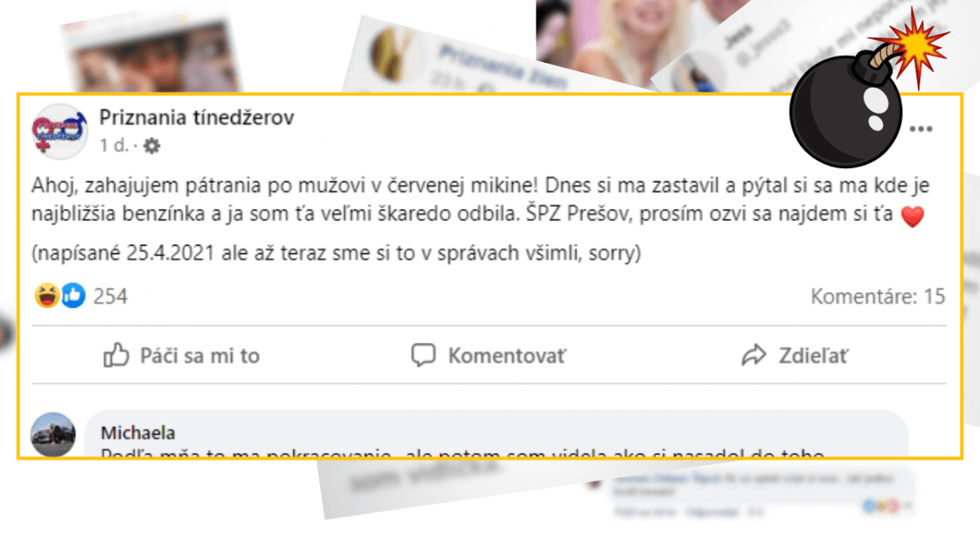The height and width of the screenshot is (551, 980).
Task: Click the share arrow icon
Action: pos(752,356)
